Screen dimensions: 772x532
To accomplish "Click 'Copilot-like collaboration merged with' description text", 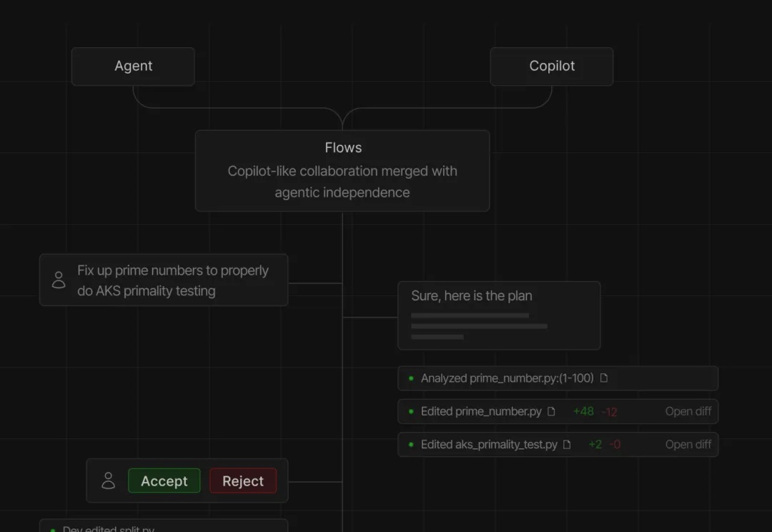I will pos(342,171).
